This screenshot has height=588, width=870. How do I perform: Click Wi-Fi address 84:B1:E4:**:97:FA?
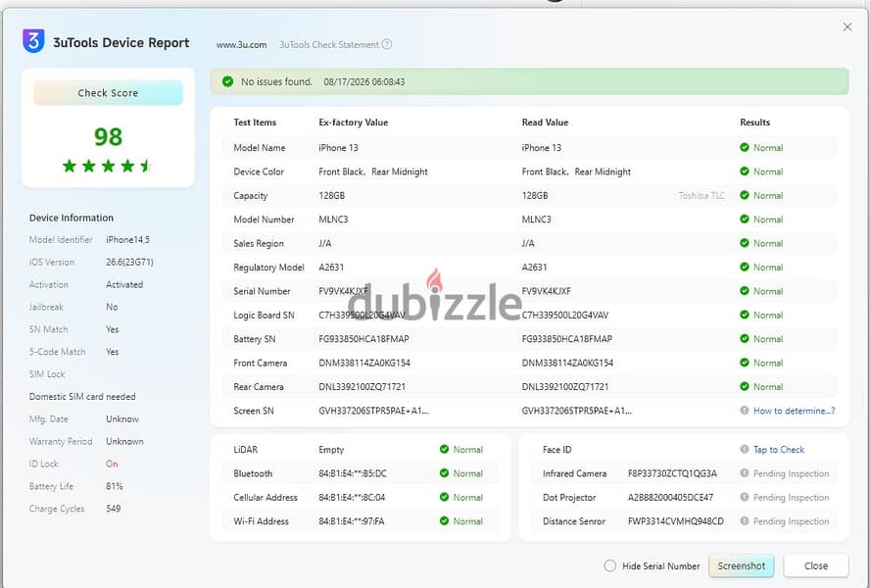click(351, 520)
